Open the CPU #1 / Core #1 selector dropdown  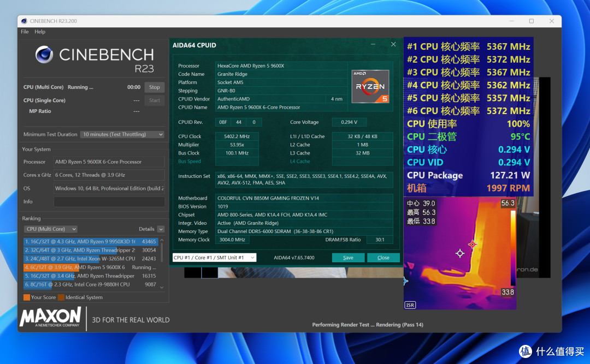click(215, 258)
